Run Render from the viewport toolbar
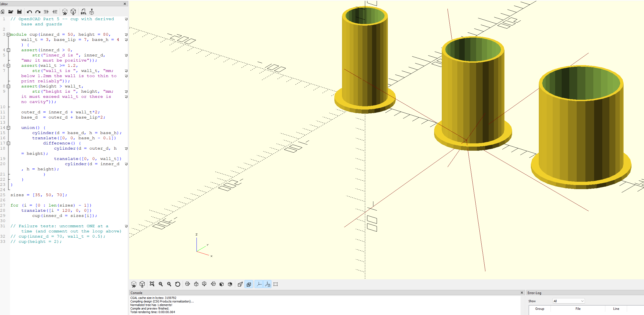This screenshot has height=315, width=644. pyautogui.click(x=142, y=284)
